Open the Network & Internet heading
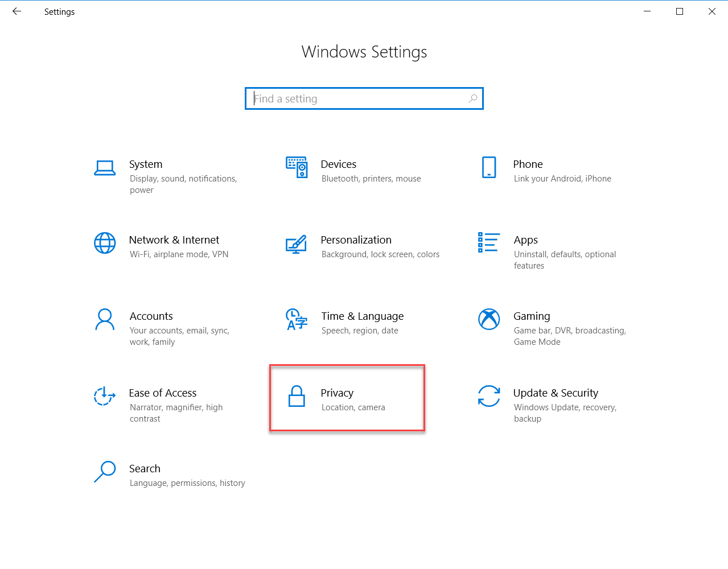 click(x=174, y=240)
